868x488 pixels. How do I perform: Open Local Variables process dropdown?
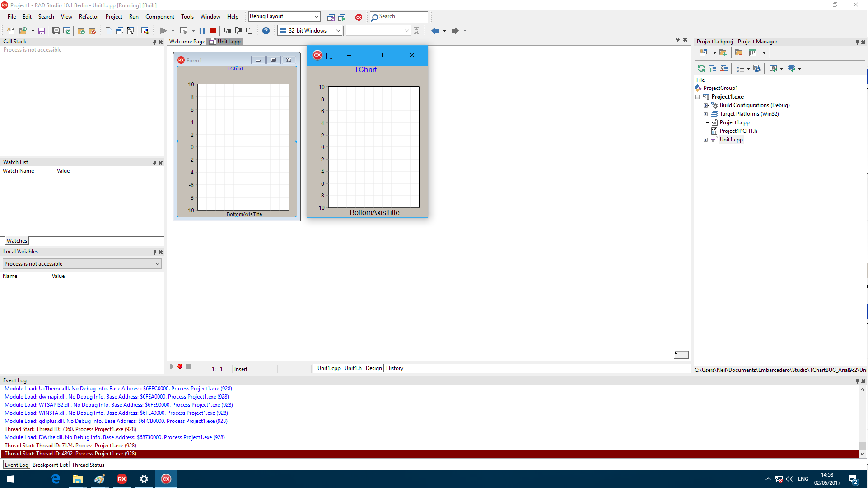[x=157, y=264]
